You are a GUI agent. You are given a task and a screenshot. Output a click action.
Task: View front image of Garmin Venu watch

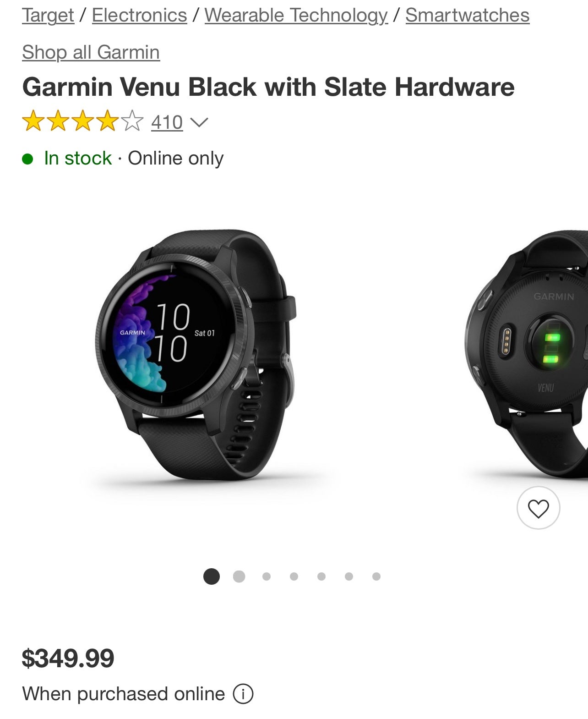pyautogui.click(x=196, y=355)
